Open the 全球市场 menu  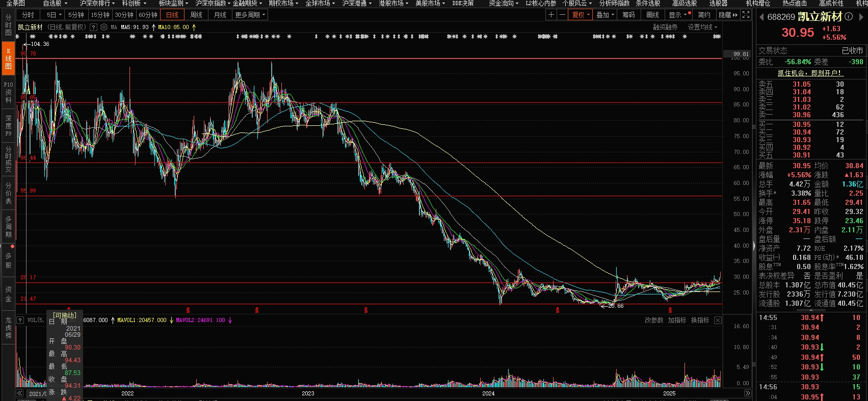coord(320,3)
